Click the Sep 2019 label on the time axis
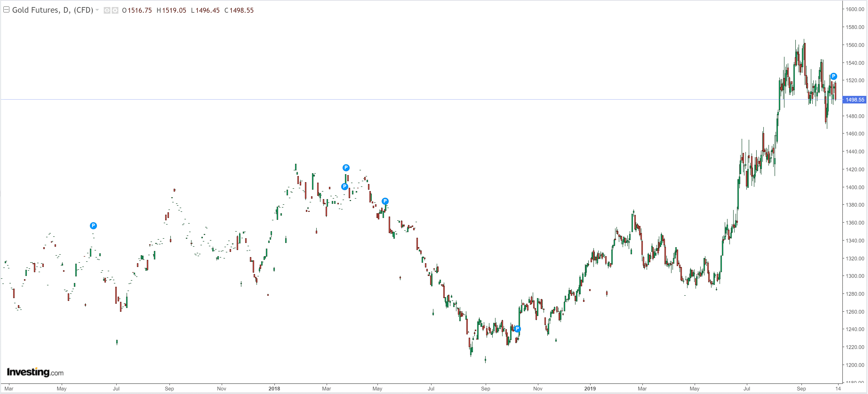This screenshot has width=868, height=394. pos(801,389)
